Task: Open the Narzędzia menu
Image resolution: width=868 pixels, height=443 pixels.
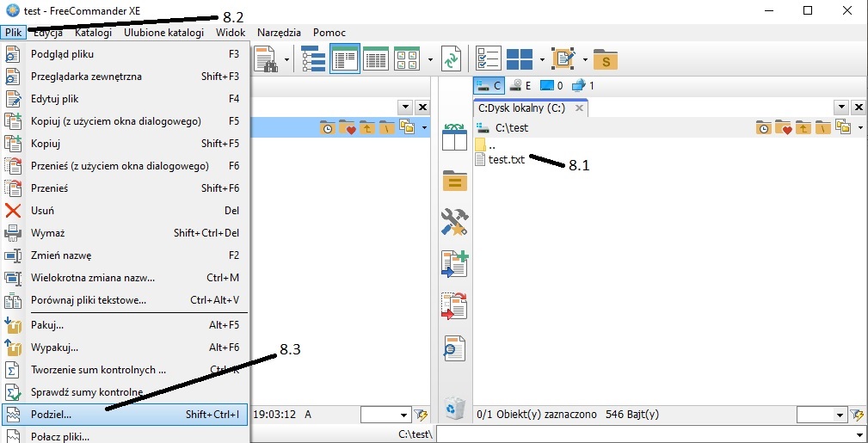Action: pos(279,33)
